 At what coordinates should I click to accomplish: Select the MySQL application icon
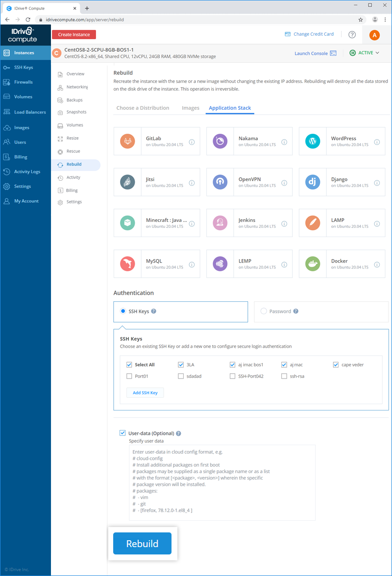pyautogui.click(x=127, y=264)
